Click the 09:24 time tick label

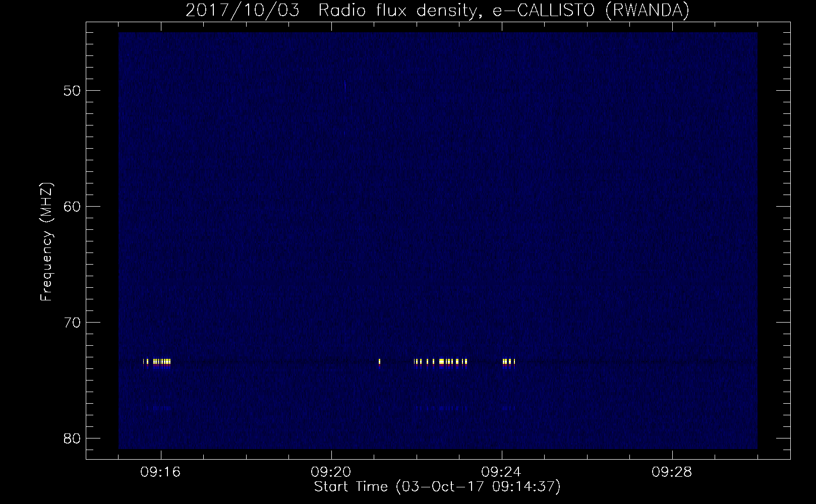click(x=501, y=472)
